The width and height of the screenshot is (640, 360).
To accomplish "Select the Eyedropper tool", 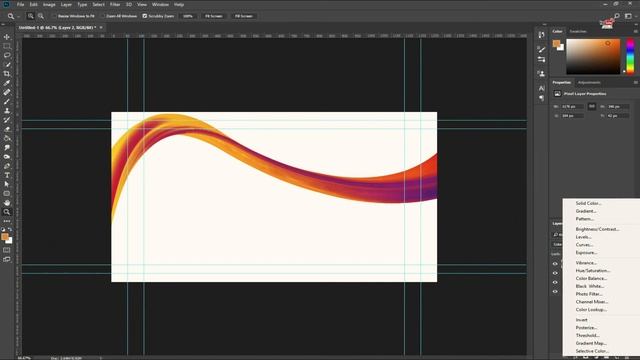I will (x=7, y=83).
